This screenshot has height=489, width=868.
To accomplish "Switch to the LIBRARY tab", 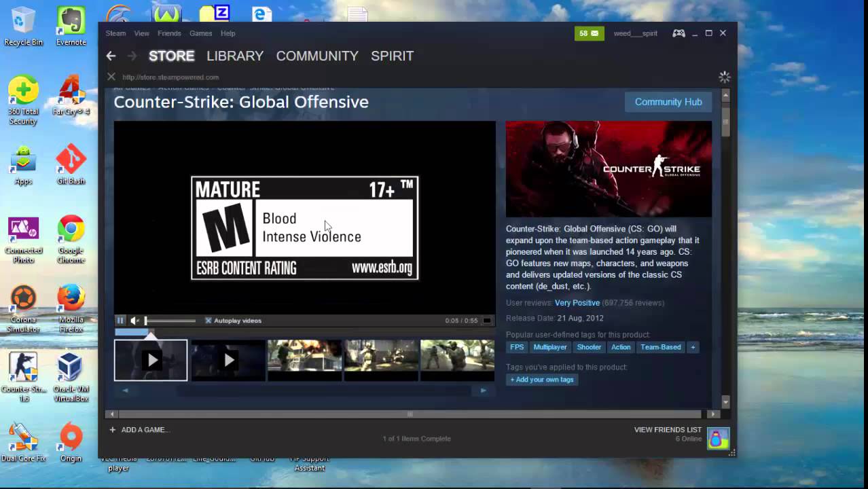I will (x=235, y=56).
